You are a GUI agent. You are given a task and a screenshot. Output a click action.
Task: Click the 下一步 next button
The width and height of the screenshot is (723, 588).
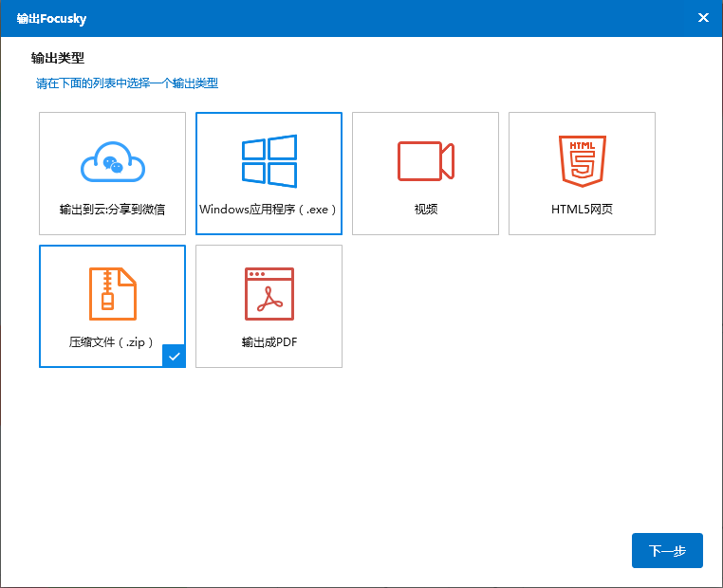(x=667, y=550)
